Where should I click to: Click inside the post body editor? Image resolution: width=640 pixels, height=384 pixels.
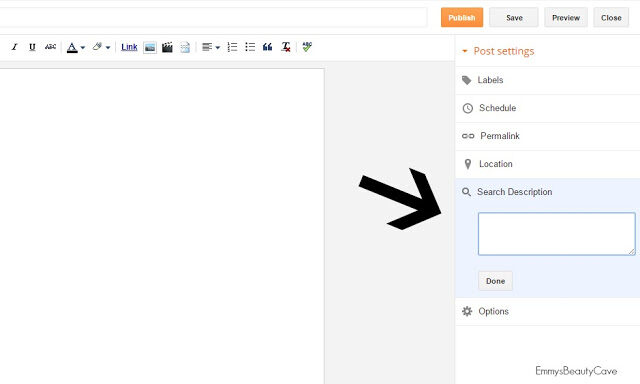162,226
